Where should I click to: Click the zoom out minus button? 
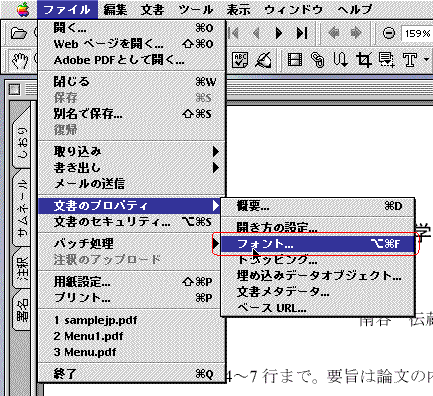[x=389, y=33]
